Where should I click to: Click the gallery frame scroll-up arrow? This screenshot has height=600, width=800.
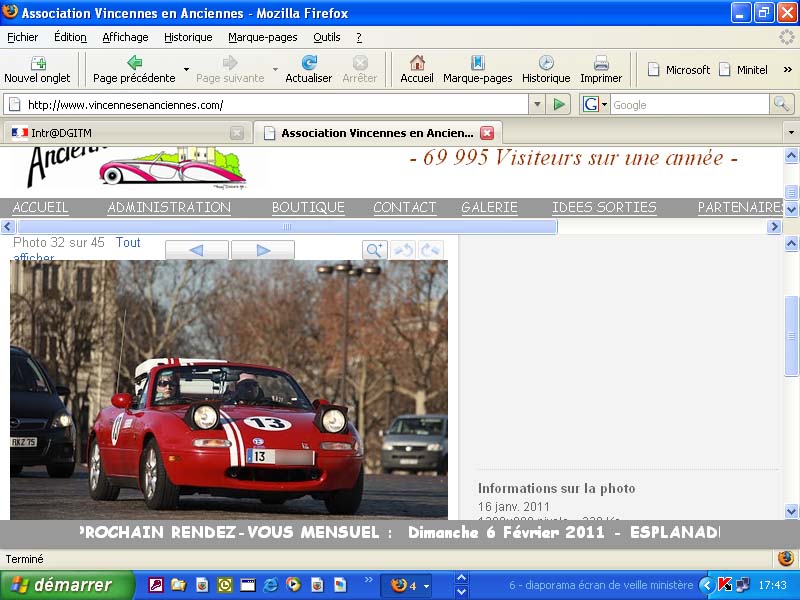(791, 243)
